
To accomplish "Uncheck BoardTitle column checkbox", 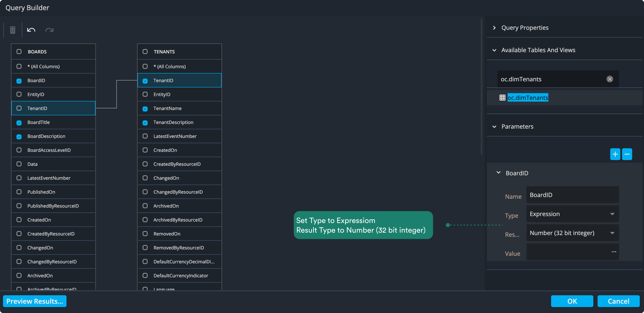I will pyautogui.click(x=19, y=123).
